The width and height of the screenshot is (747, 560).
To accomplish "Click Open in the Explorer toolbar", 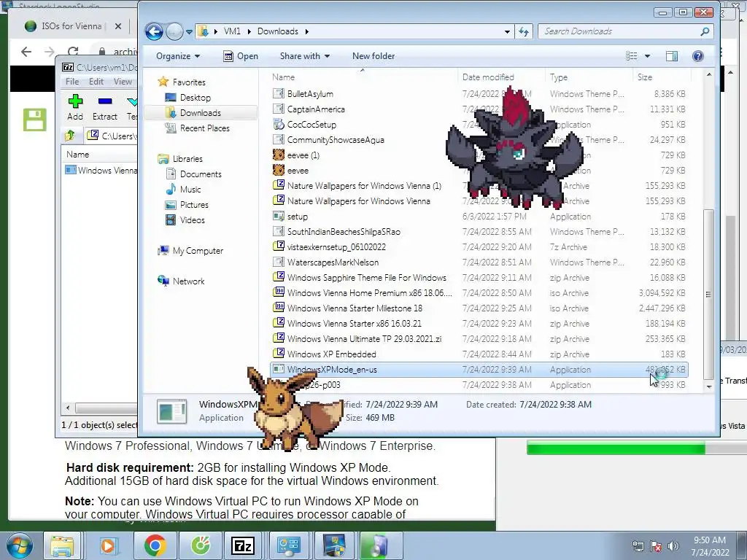I will [241, 56].
